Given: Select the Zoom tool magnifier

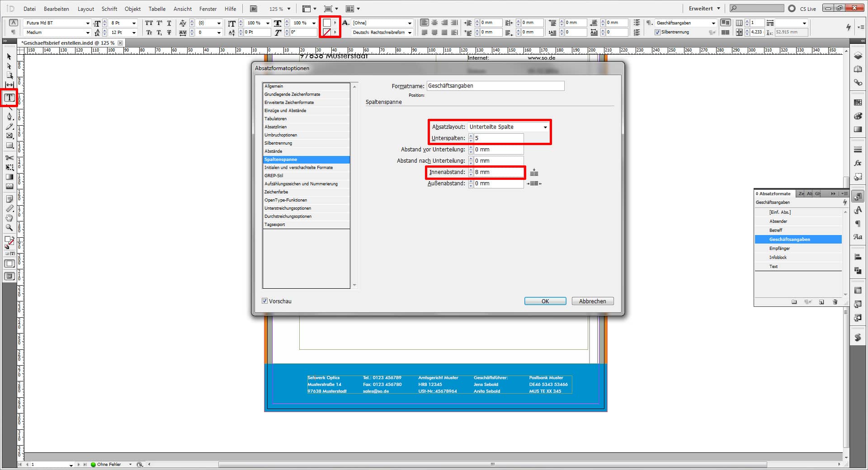Looking at the screenshot, I should click(x=9, y=228).
